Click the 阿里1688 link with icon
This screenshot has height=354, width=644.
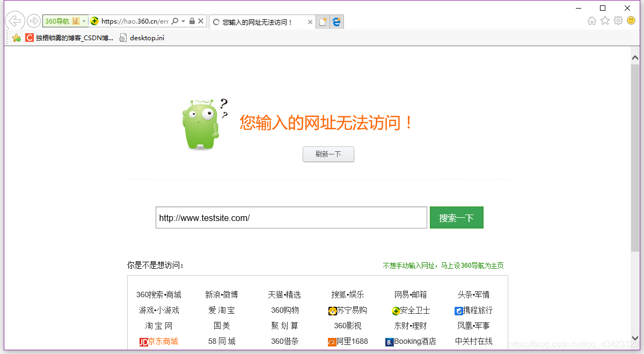[348, 342]
